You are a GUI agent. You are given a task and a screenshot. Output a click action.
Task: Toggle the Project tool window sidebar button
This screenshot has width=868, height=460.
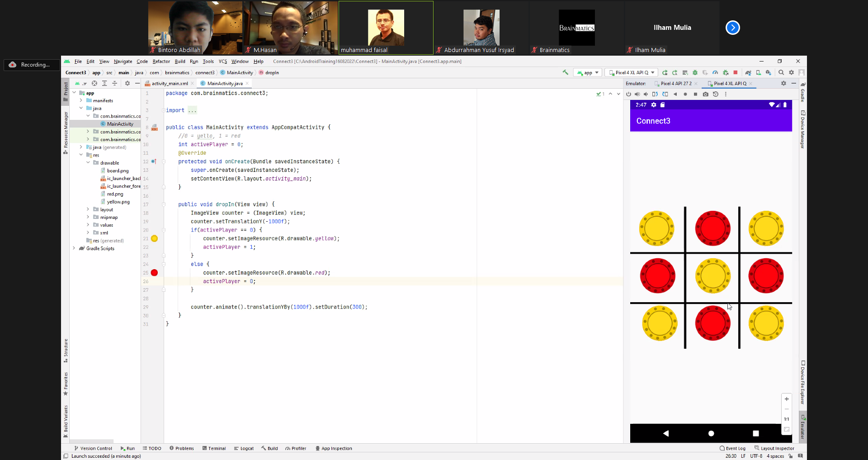(66, 91)
